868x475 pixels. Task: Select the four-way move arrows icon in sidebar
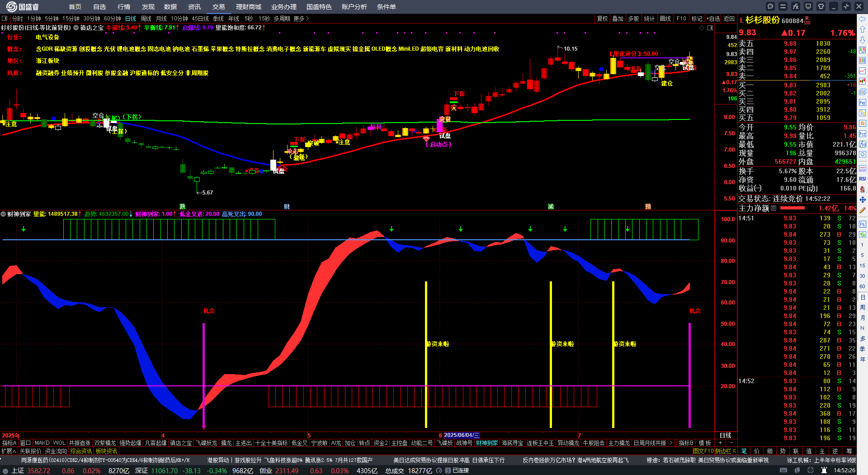pos(863,199)
